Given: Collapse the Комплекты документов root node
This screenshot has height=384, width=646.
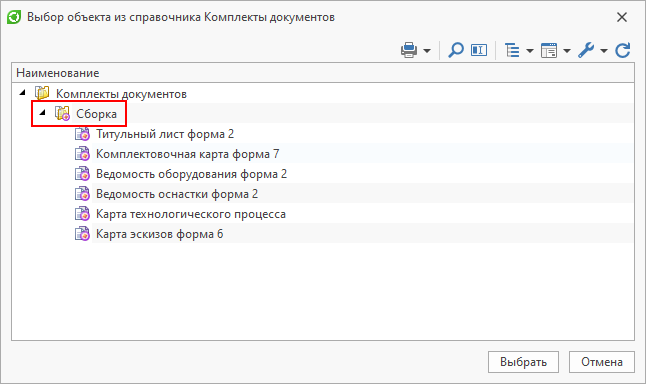Looking at the screenshot, I should [23, 93].
